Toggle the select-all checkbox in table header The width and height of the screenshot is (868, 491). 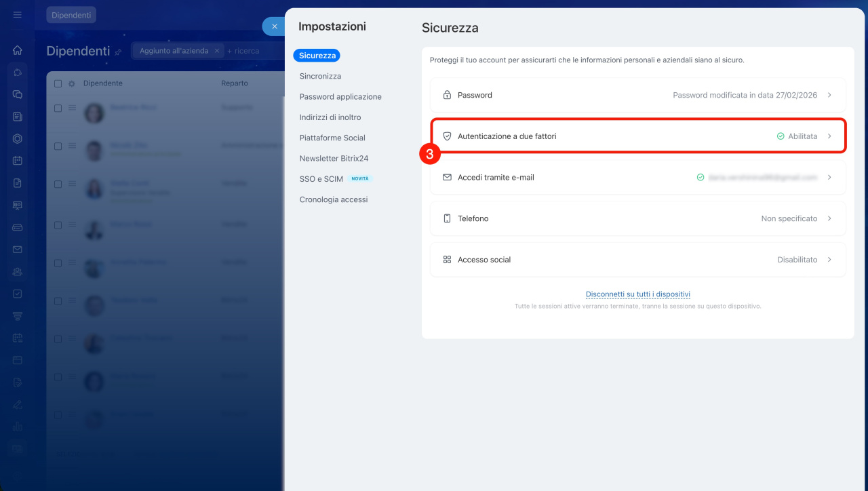[58, 83]
